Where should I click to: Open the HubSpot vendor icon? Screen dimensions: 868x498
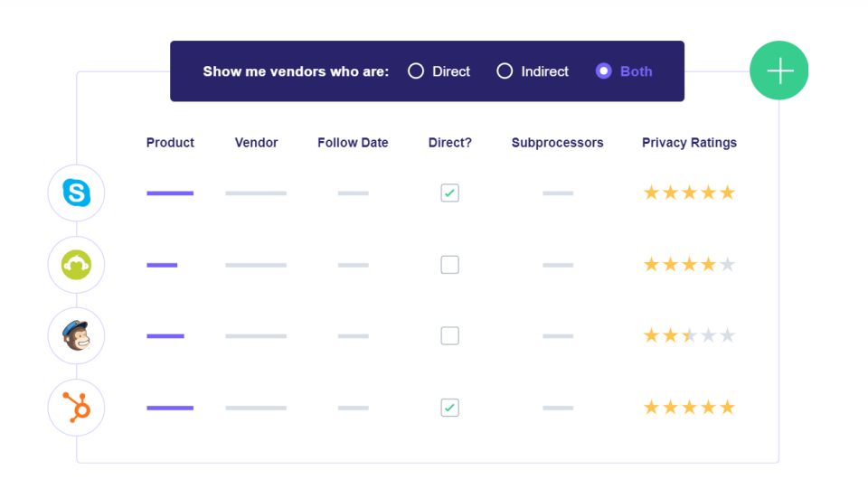tap(76, 408)
